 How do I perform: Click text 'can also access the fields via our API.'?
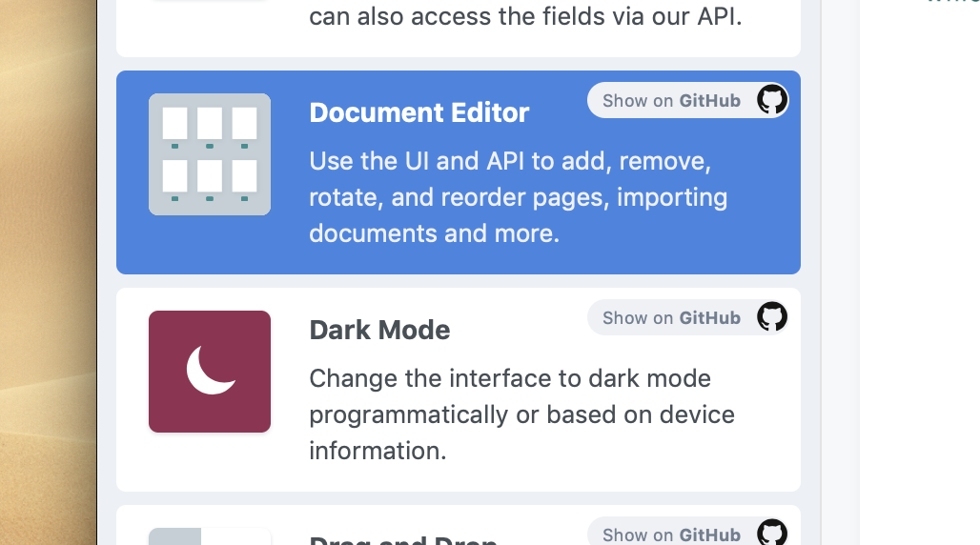pyautogui.click(x=525, y=16)
